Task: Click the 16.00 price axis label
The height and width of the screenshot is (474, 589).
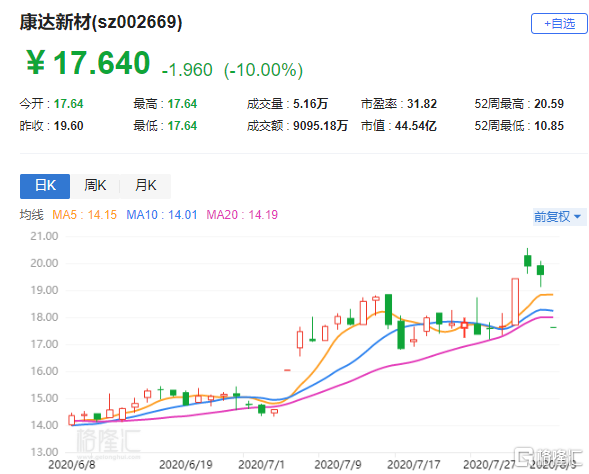Action: pos(44,371)
